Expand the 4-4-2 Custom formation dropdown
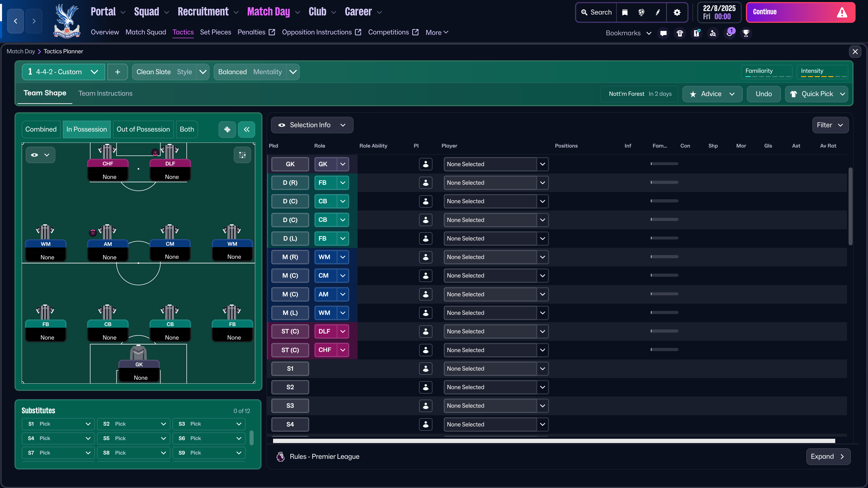Viewport: 868px width, 488px height. [x=94, y=72]
